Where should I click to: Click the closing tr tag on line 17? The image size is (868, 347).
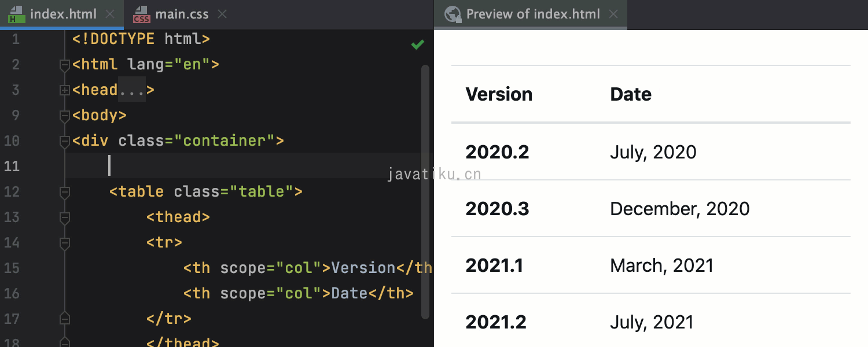[169, 319]
